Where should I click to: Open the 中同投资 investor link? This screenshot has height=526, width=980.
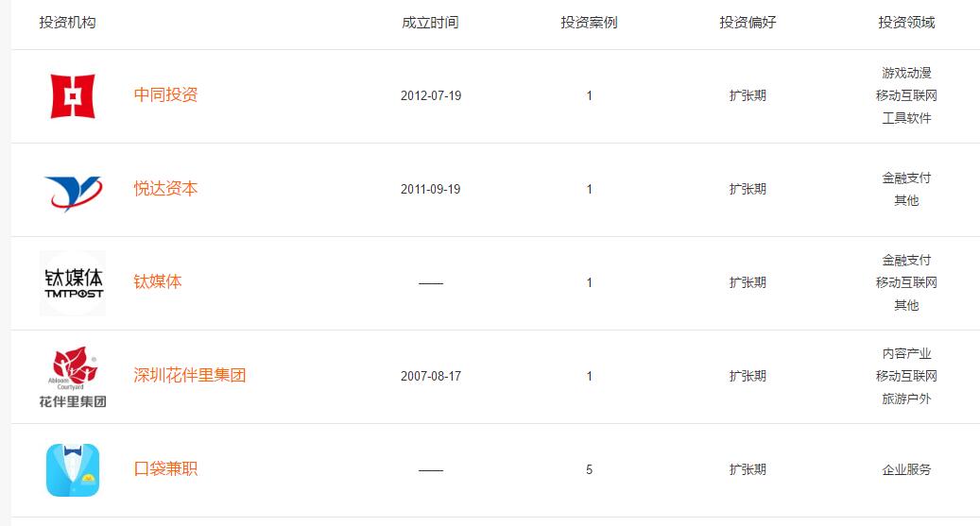tap(165, 95)
